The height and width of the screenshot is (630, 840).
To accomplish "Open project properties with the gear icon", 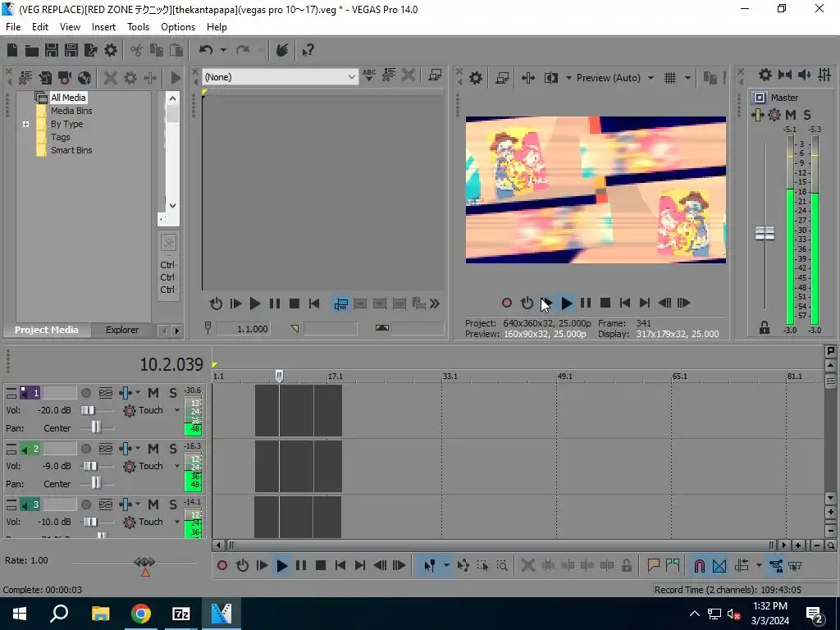I will tap(111, 50).
